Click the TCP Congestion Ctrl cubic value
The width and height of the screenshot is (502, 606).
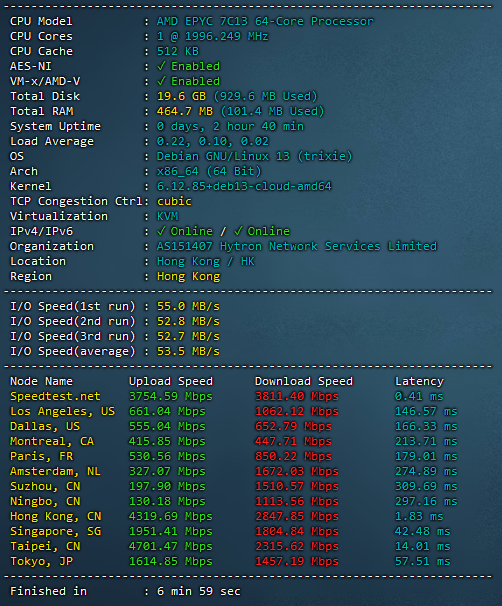(174, 201)
